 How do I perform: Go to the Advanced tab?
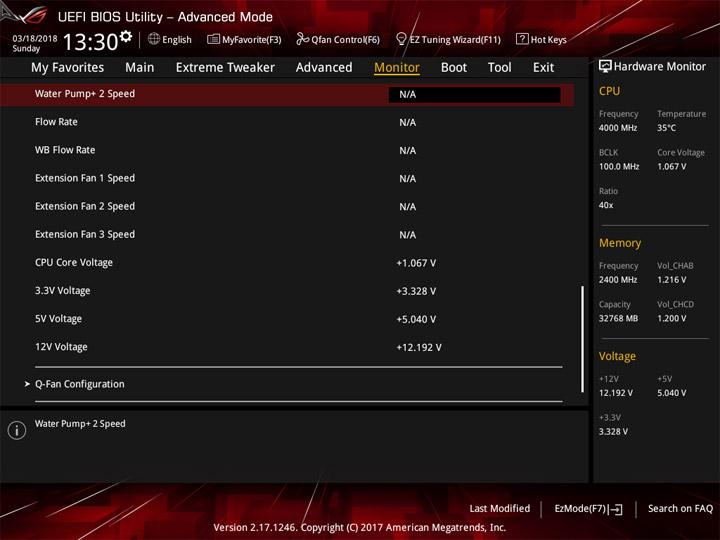(324, 68)
